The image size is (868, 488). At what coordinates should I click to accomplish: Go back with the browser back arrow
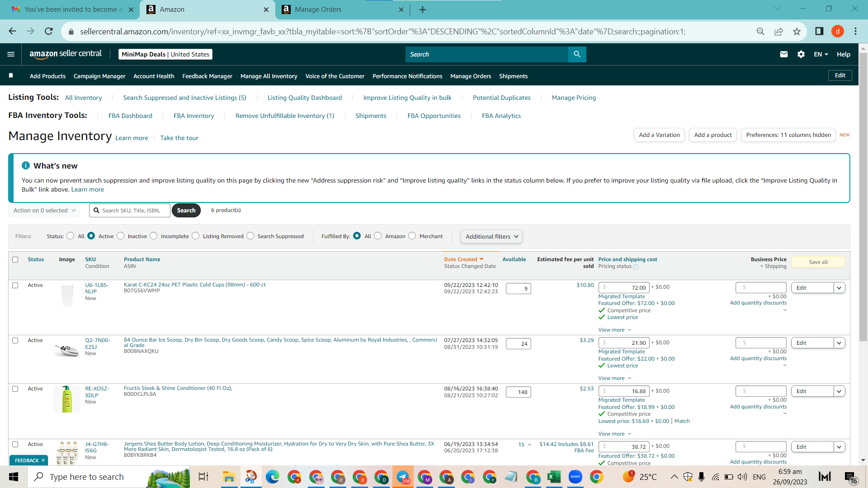point(12,31)
